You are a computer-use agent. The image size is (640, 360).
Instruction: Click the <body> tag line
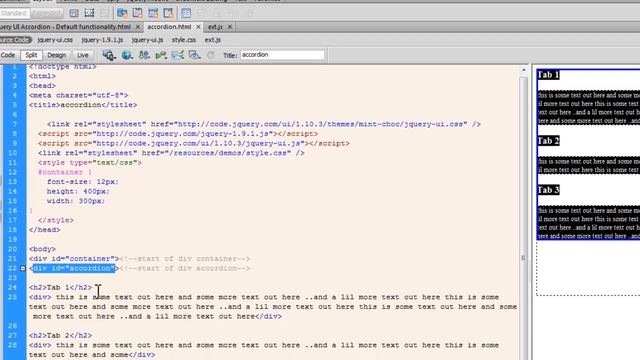tap(42, 249)
